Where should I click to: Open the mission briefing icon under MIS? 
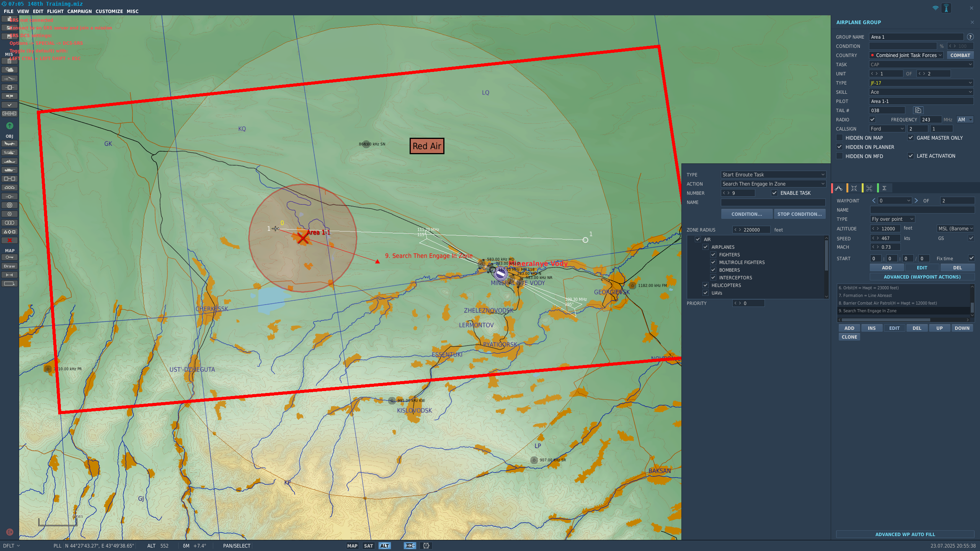point(10,61)
